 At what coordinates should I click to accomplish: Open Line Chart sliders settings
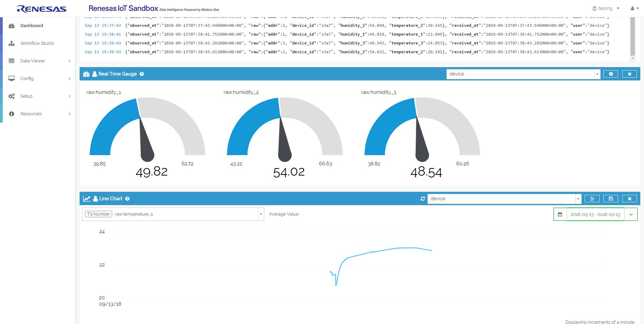point(592,199)
